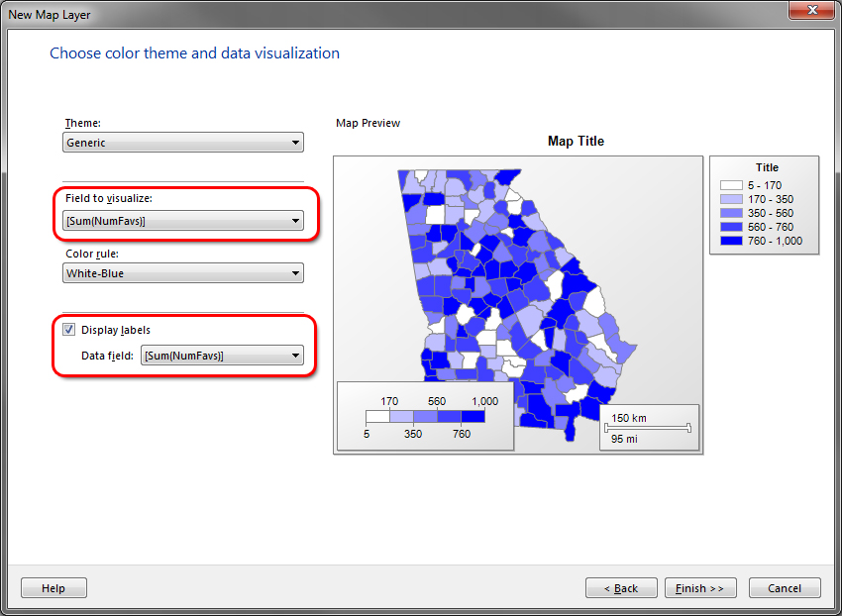Click the legend's Title heading
The image size is (842, 616).
767,167
